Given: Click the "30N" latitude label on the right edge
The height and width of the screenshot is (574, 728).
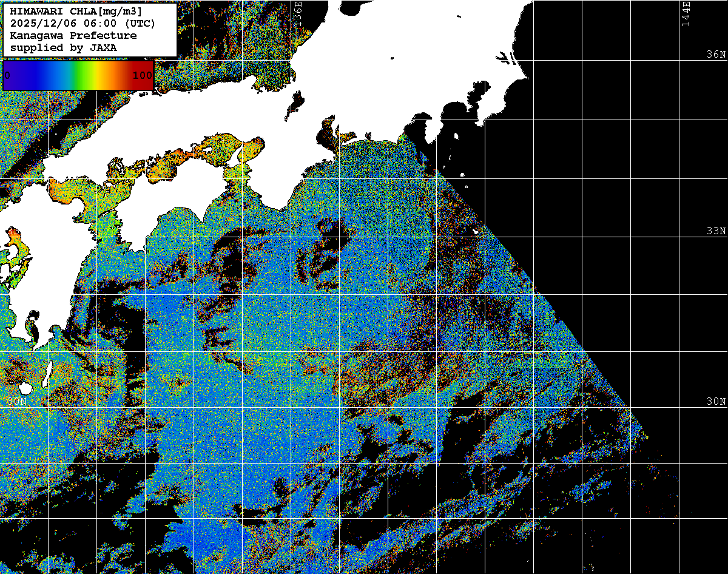Looking at the screenshot, I should 715,402.
